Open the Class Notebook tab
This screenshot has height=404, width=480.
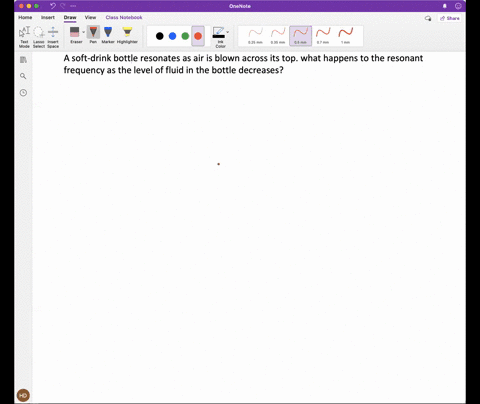click(124, 17)
